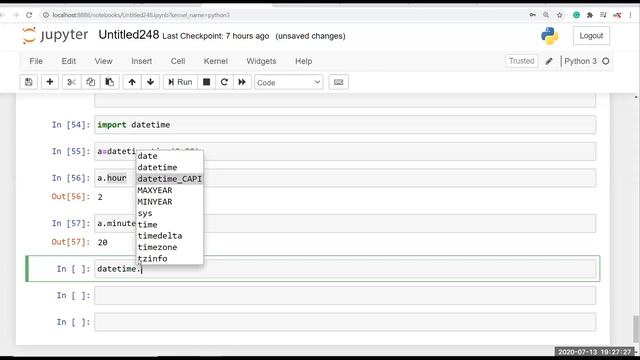Click the Trusted notebook button
The image size is (640, 360).
pos(521,61)
